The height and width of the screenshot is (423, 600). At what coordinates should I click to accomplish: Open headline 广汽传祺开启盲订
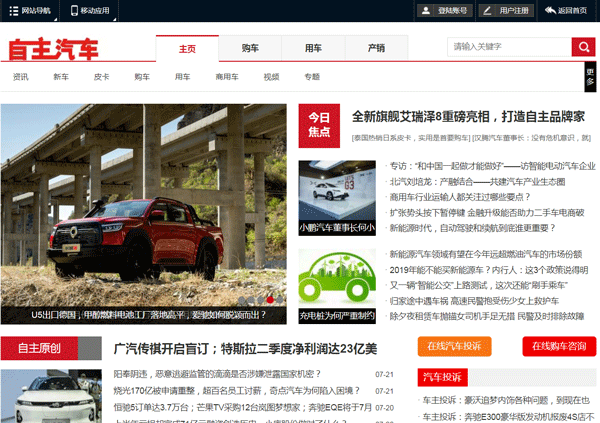(x=245, y=349)
